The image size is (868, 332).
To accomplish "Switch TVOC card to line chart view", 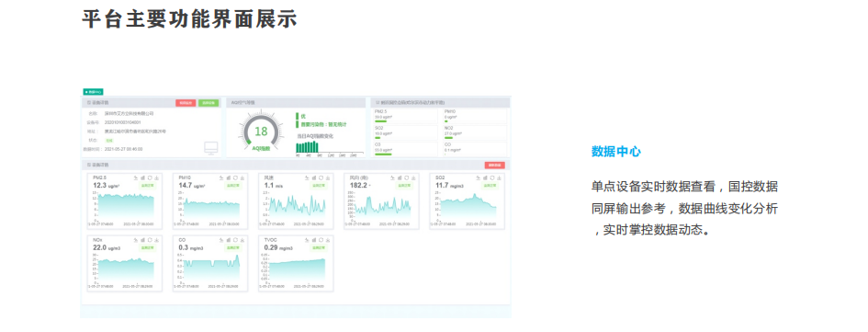I will (x=307, y=240).
